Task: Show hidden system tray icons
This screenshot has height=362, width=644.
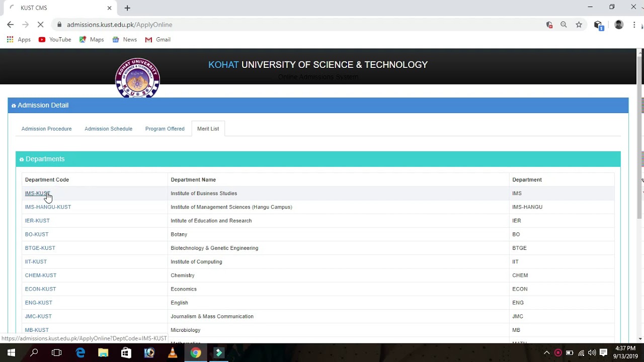Action: click(x=547, y=353)
